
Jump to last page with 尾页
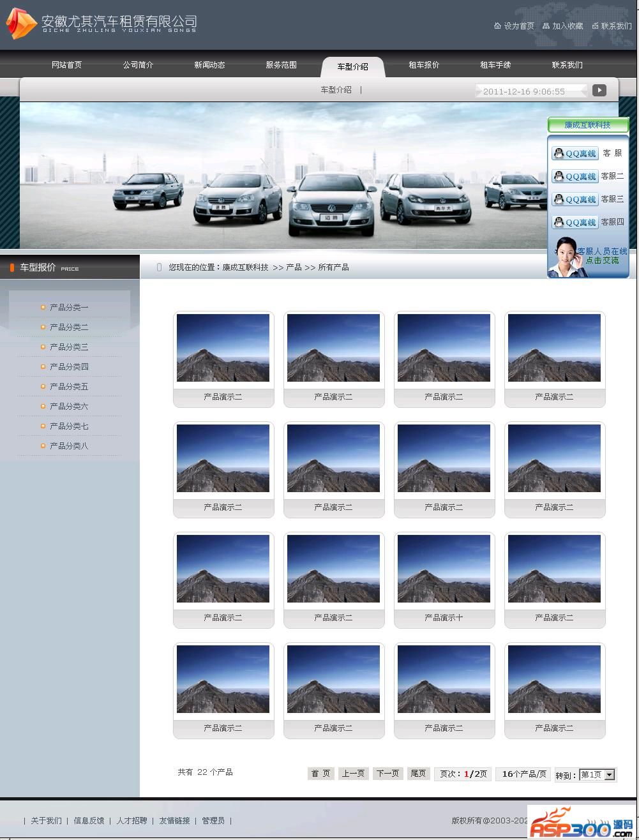[418, 774]
